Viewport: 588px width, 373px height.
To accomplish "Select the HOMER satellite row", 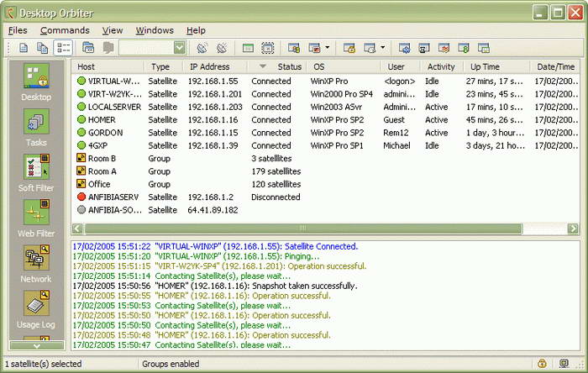I will [x=326, y=119].
